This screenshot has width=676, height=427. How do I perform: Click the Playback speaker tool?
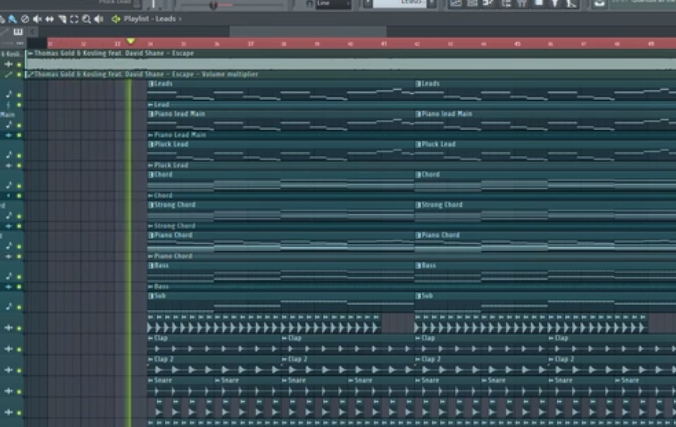[x=99, y=19]
